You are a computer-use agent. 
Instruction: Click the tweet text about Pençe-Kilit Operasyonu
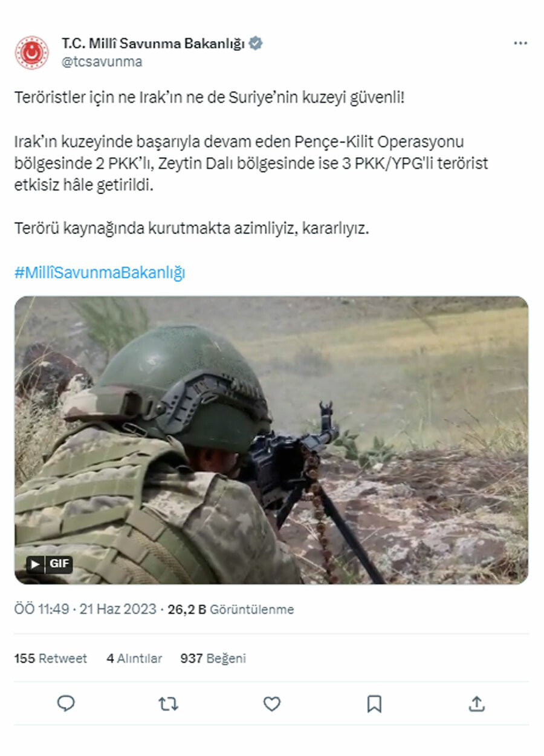[251, 163]
